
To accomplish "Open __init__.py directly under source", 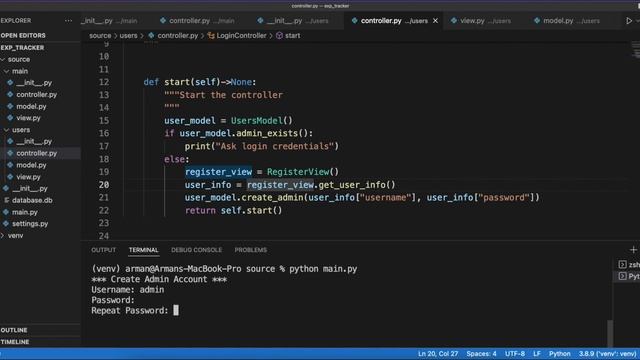I will click(x=30, y=189).
